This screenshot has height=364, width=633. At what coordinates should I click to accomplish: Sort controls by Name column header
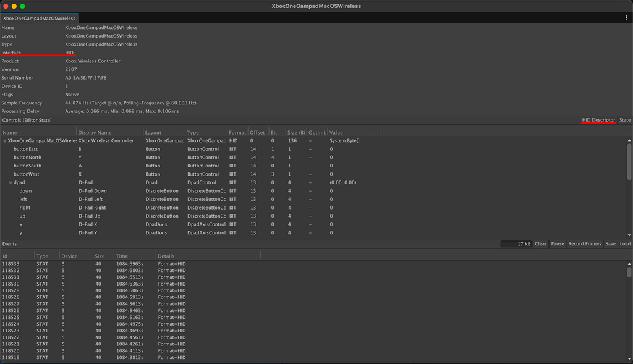(x=39, y=132)
